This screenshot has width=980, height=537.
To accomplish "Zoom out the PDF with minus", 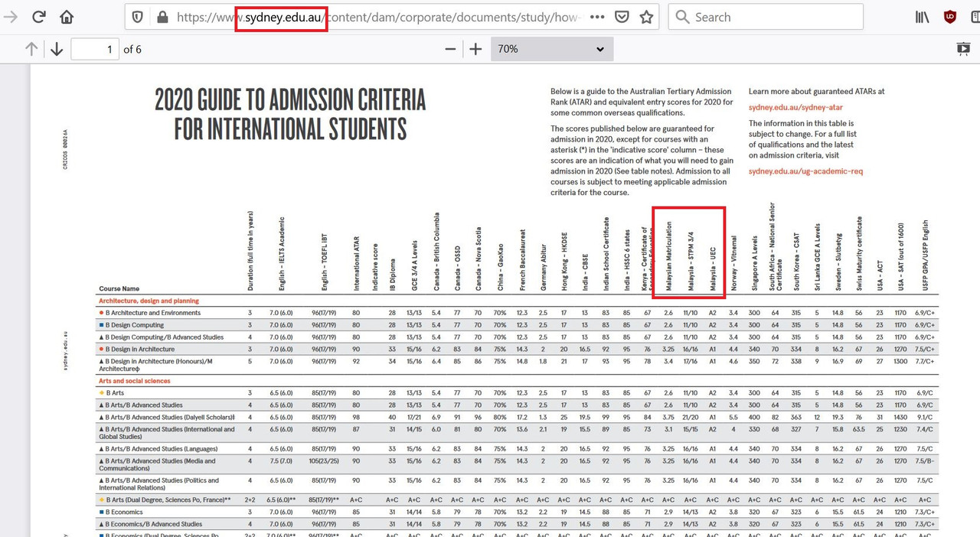I will 450,49.
